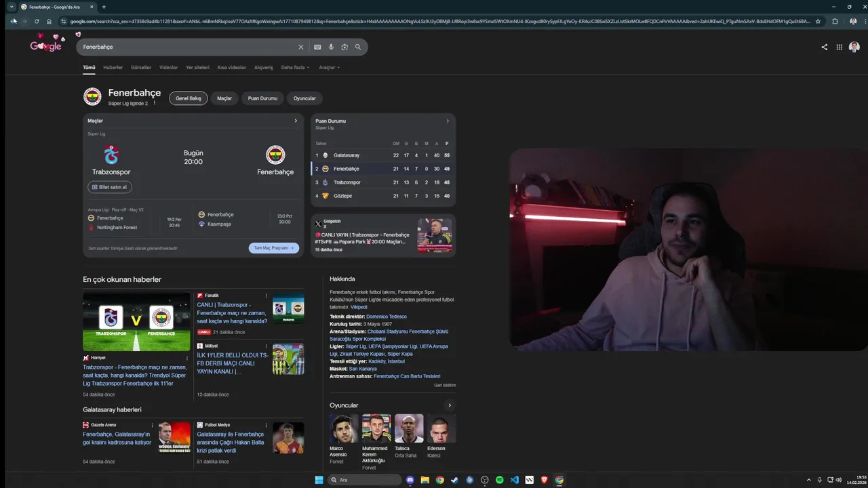The image size is (868, 488).
Task: Switch to the Yer siteleri tab
Action: 198,68
